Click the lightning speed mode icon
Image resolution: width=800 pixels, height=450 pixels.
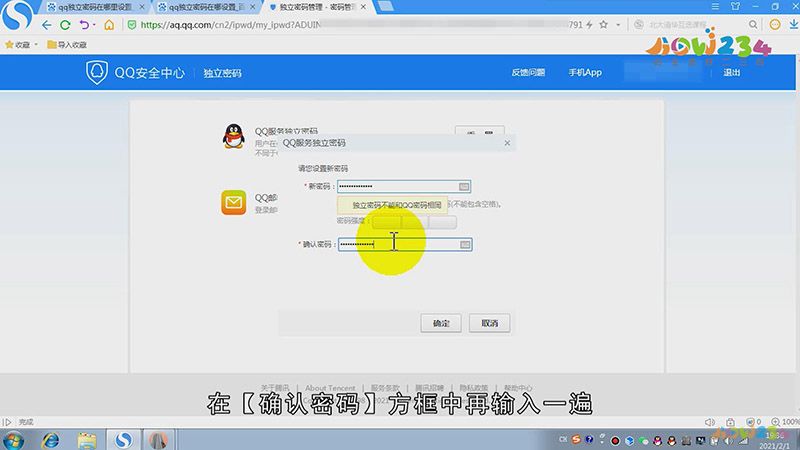pos(589,24)
